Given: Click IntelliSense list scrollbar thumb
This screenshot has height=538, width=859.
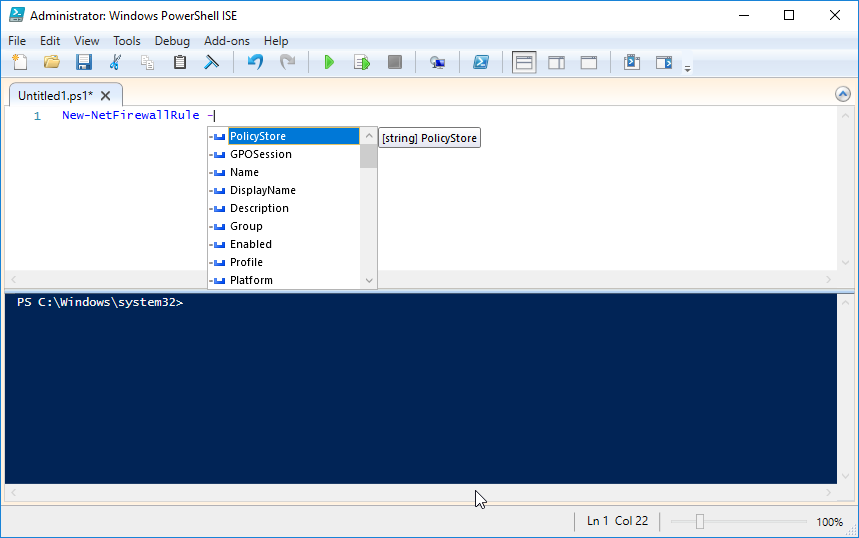Looking at the screenshot, I should point(369,156).
